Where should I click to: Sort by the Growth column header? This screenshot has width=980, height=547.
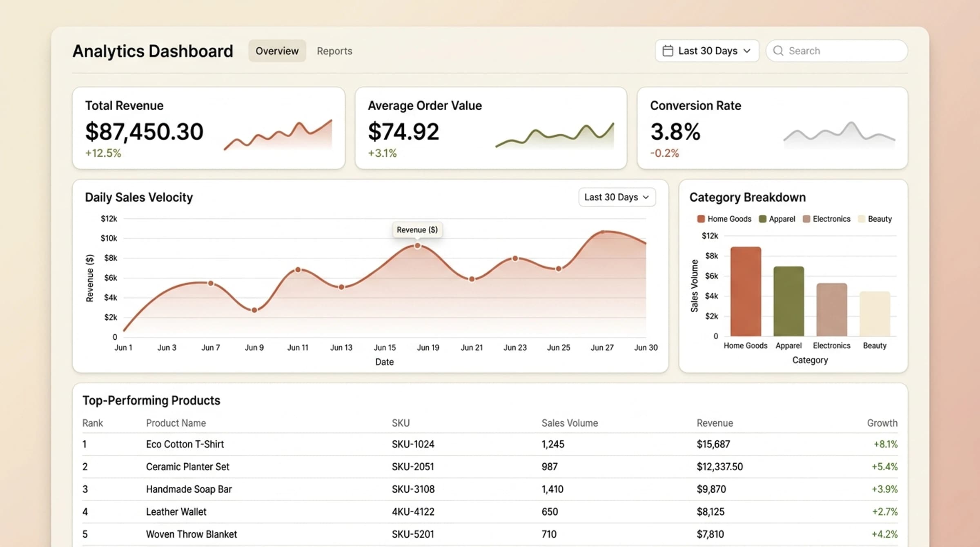click(x=882, y=423)
